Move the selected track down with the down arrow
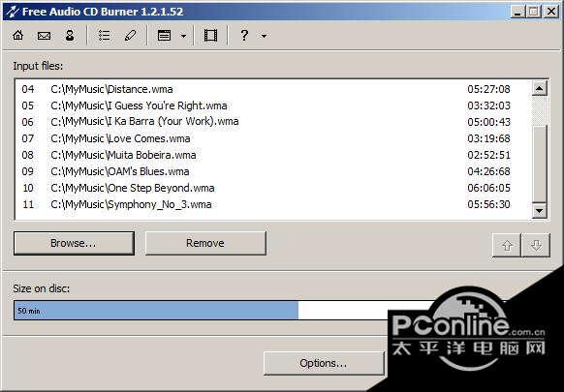This screenshot has height=392, width=564. click(x=536, y=246)
